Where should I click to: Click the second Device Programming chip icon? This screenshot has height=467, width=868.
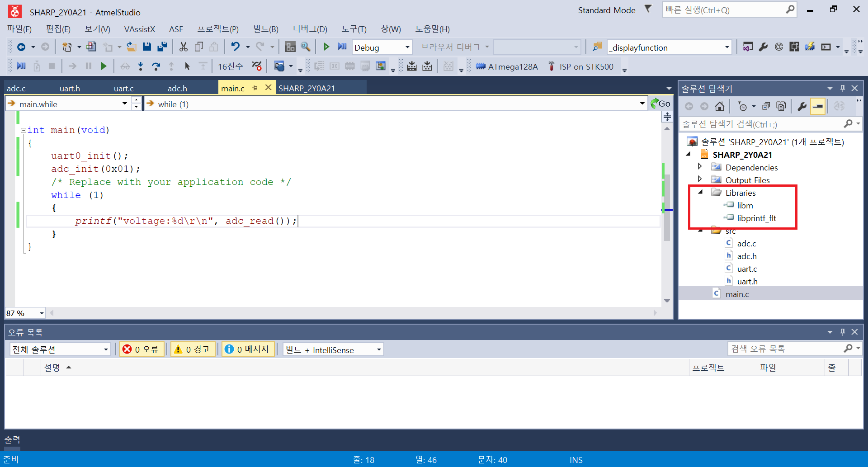click(x=427, y=66)
